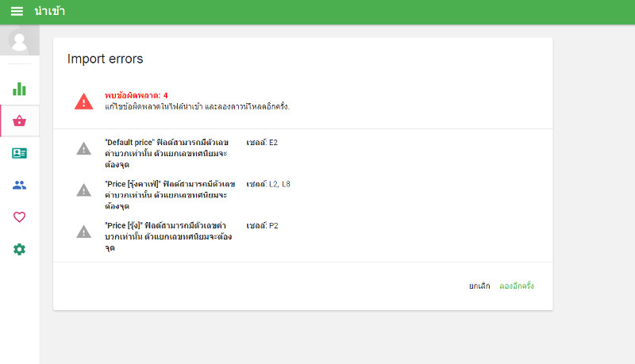Click the red error warning triangle
The height and width of the screenshot is (364, 635).
point(84,102)
